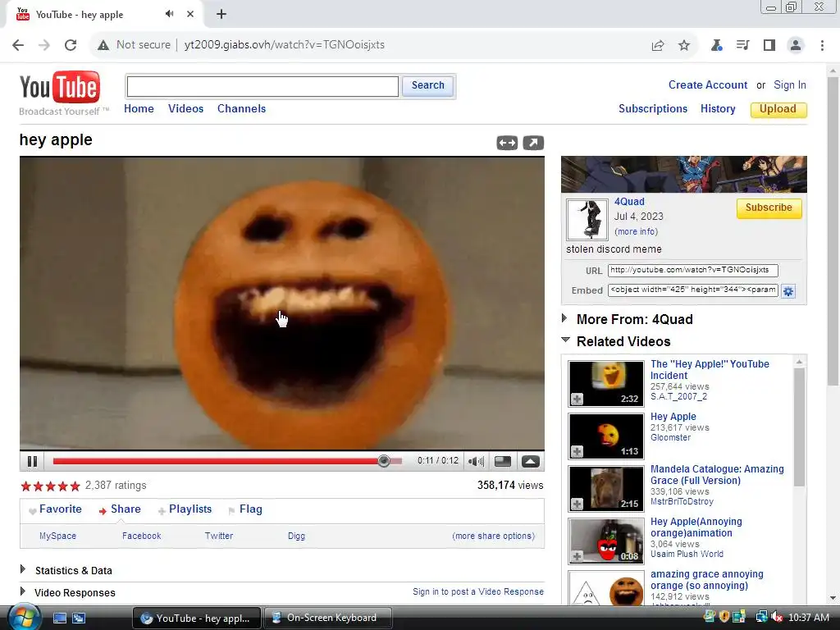840x630 pixels.
Task: Open the History page
Action: (718, 109)
